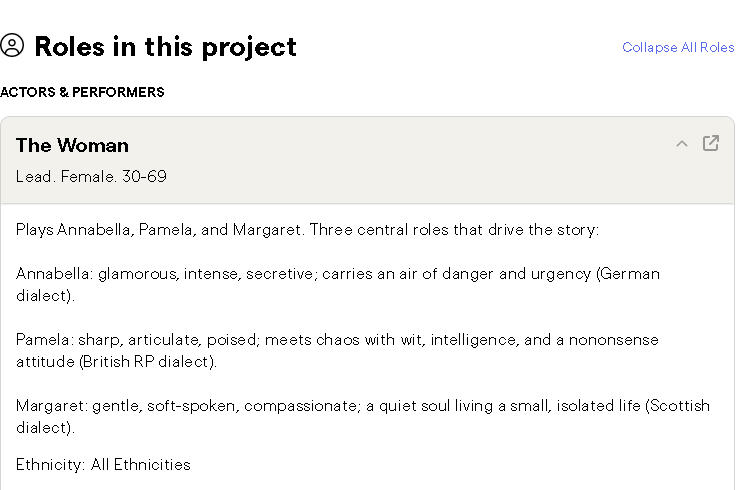Click the Pamela character description paragraph
Screen dimensions: 736x490
(300, 339)
